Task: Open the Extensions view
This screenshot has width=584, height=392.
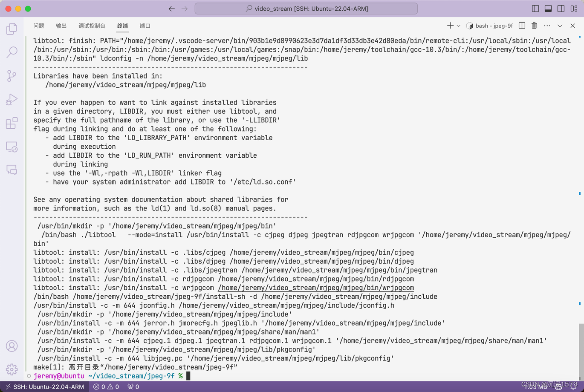Action: point(12,123)
